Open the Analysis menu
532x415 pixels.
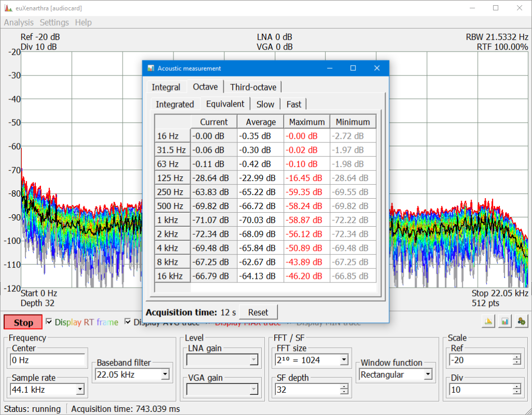click(x=19, y=22)
